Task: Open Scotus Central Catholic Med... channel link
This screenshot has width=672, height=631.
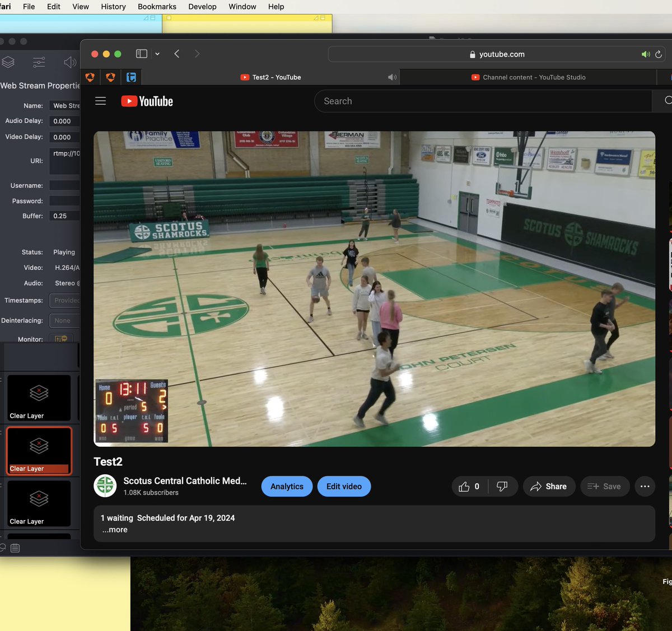Action: click(185, 481)
